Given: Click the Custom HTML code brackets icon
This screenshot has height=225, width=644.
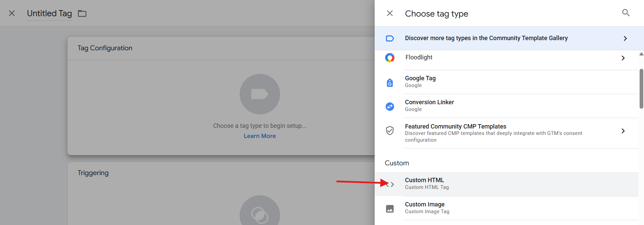Looking at the screenshot, I should [390, 185].
